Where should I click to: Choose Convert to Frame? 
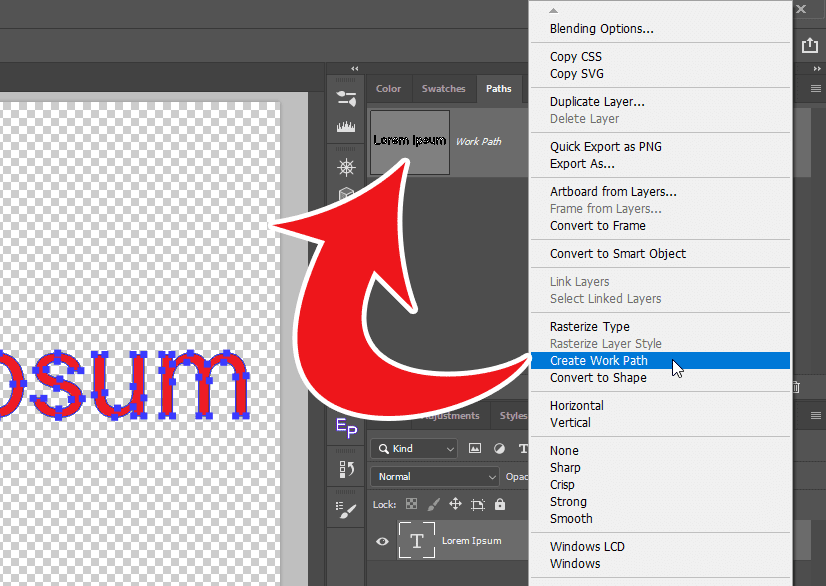coord(660,226)
